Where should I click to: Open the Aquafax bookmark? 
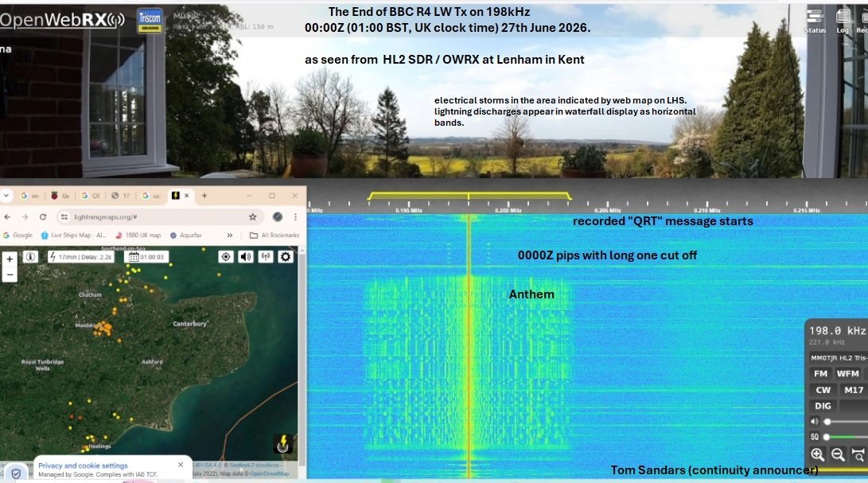tap(185, 236)
